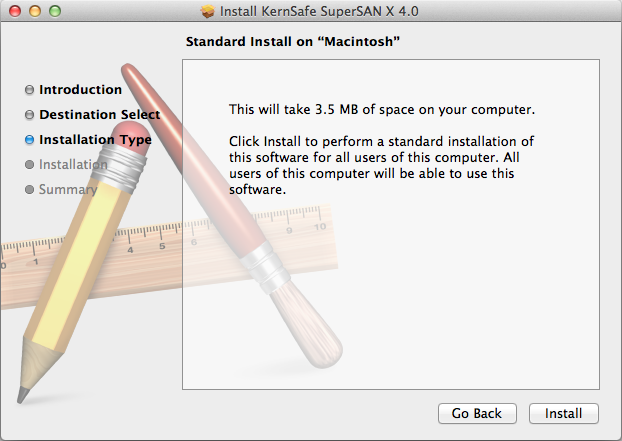The height and width of the screenshot is (441, 622).
Task: Select the Installation Type step label
Action: coord(95,140)
